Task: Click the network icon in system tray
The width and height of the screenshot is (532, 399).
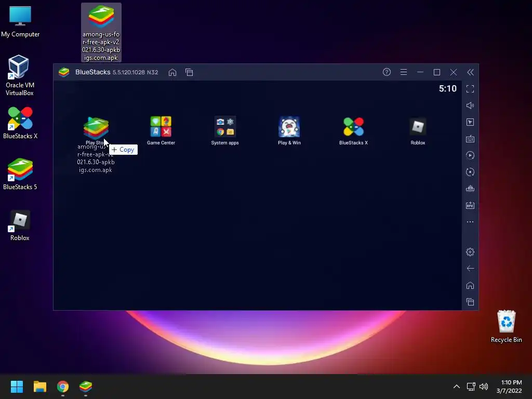Action: pyautogui.click(x=471, y=387)
